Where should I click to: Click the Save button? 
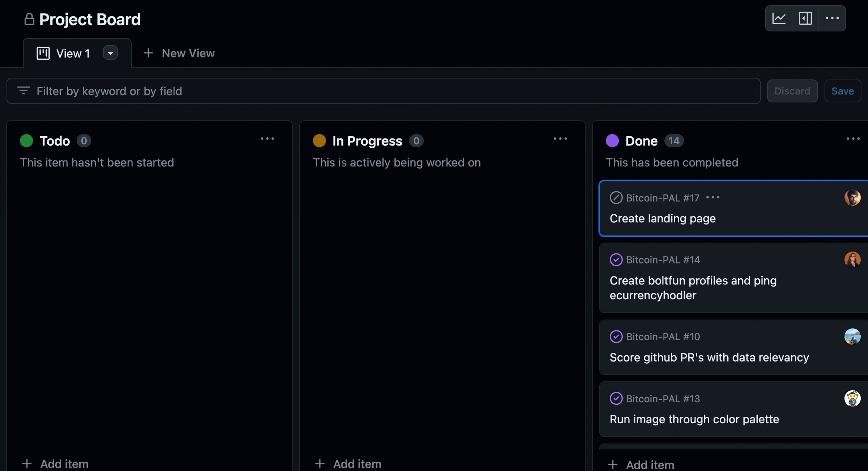click(842, 91)
